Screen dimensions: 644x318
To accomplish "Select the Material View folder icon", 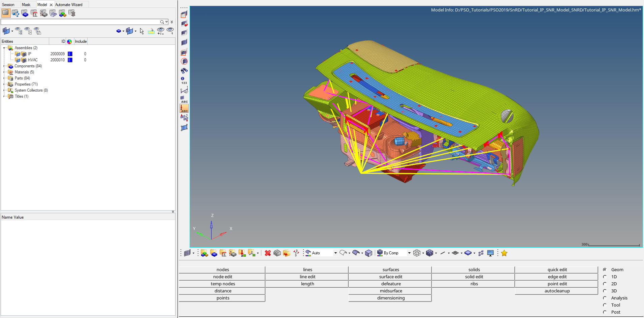I will [34, 13].
